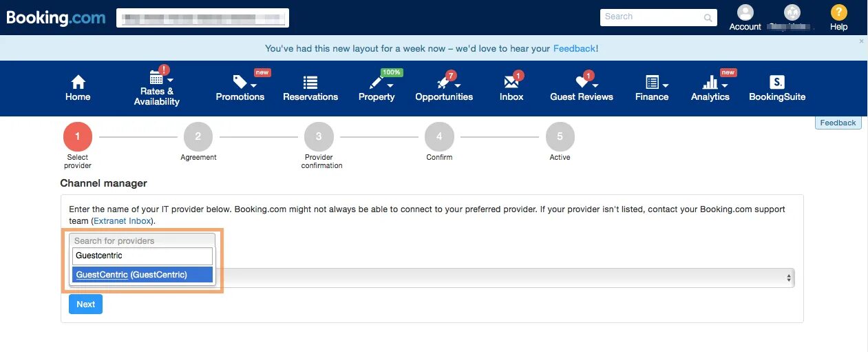Go to step 1 Select provider
This screenshot has width=868, height=352.
pyautogui.click(x=78, y=136)
